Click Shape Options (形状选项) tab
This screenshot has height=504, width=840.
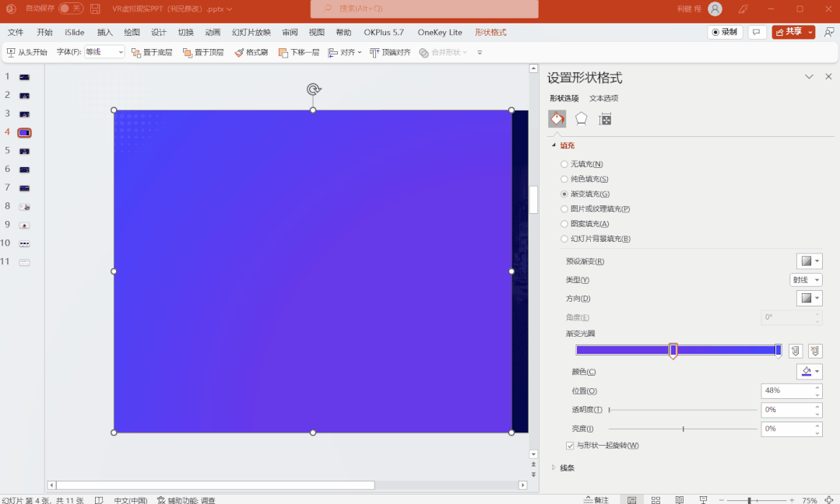coord(564,98)
